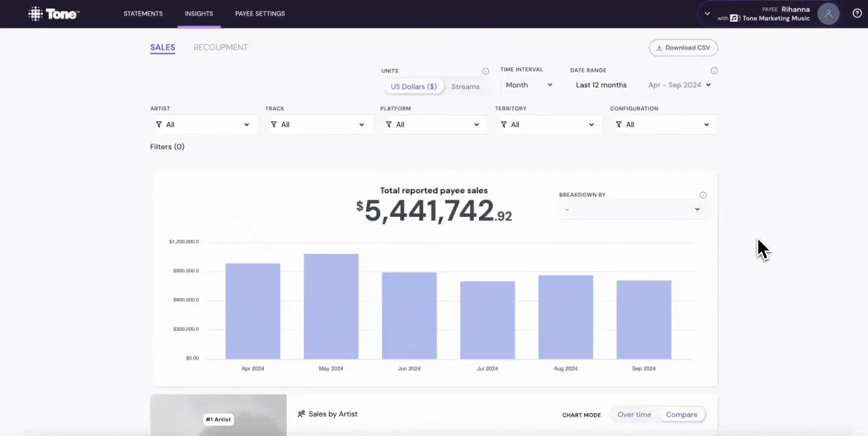Click the Filters (0) label
Screen dimensions: 868x436
point(167,147)
